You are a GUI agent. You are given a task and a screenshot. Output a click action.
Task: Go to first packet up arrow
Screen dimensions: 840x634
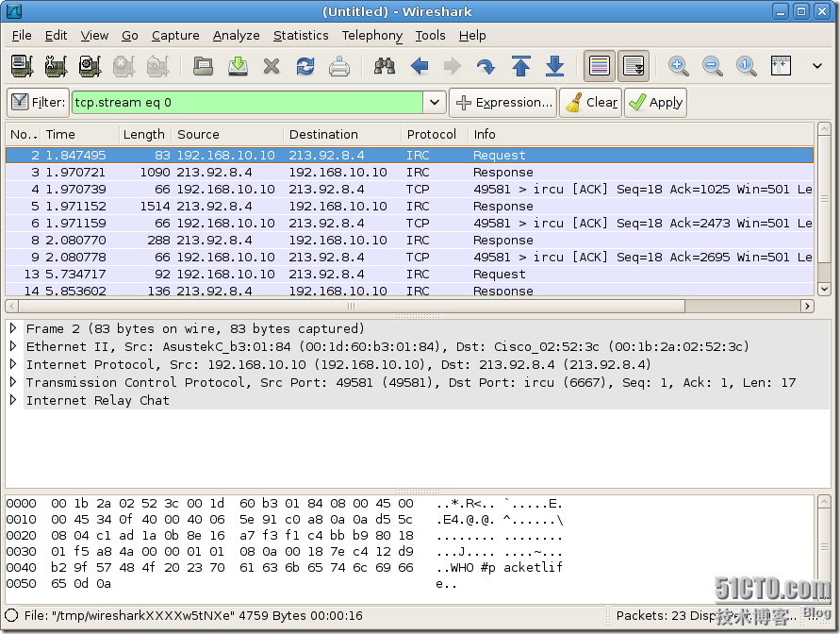[520, 66]
